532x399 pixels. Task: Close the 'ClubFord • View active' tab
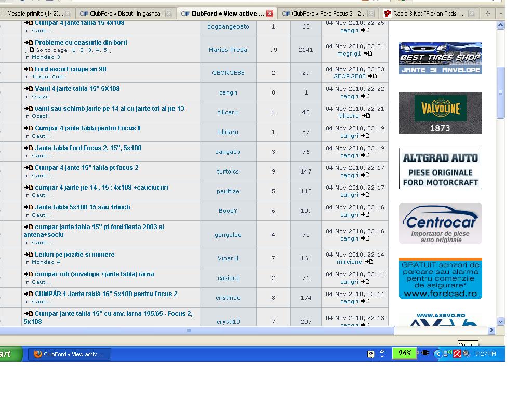[x=270, y=14]
